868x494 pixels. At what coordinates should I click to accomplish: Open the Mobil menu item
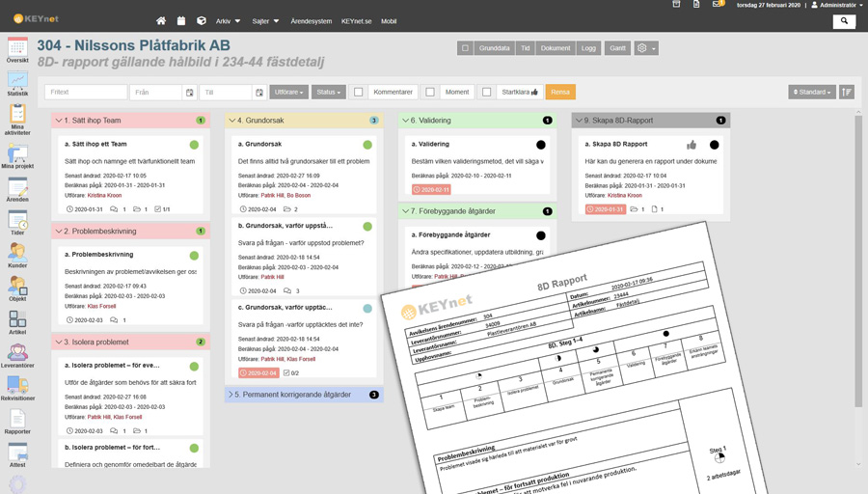click(x=389, y=21)
